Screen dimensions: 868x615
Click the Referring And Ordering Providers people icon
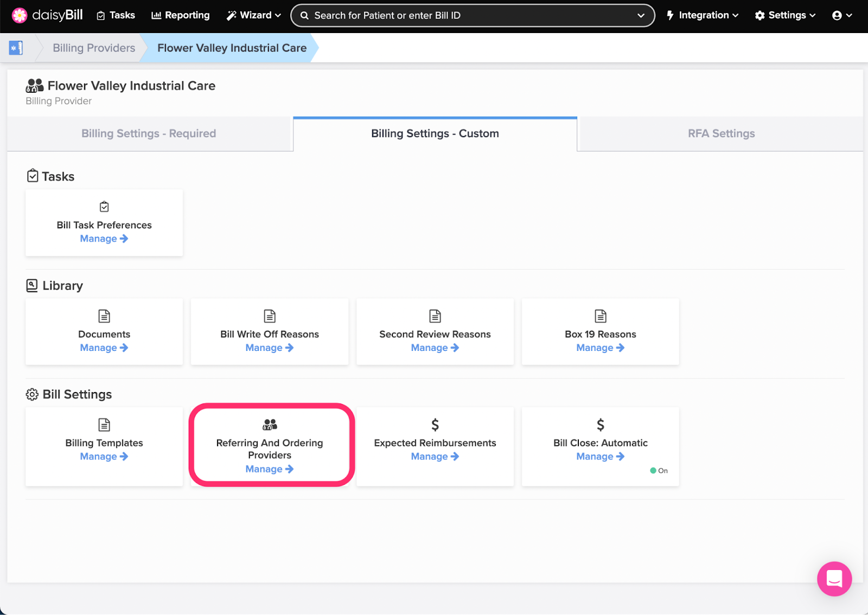click(x=270, y=425)
